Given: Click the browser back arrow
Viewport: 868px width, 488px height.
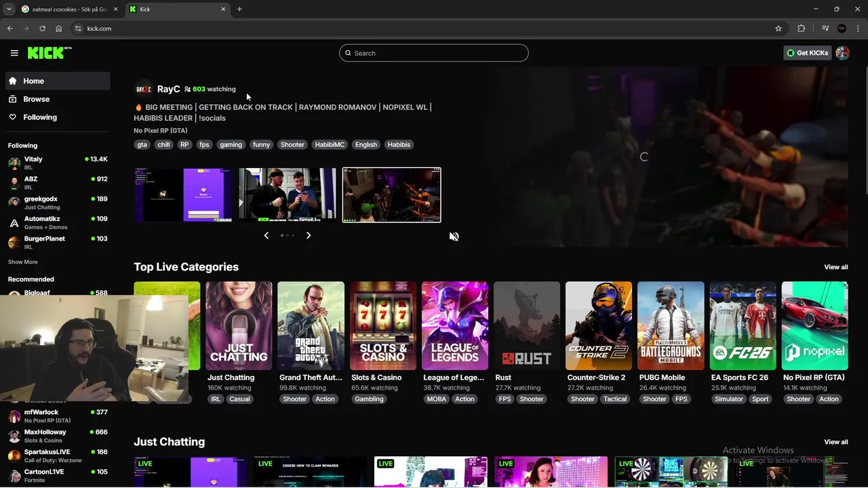Looking at the screenshot, I should coord(9,28).
